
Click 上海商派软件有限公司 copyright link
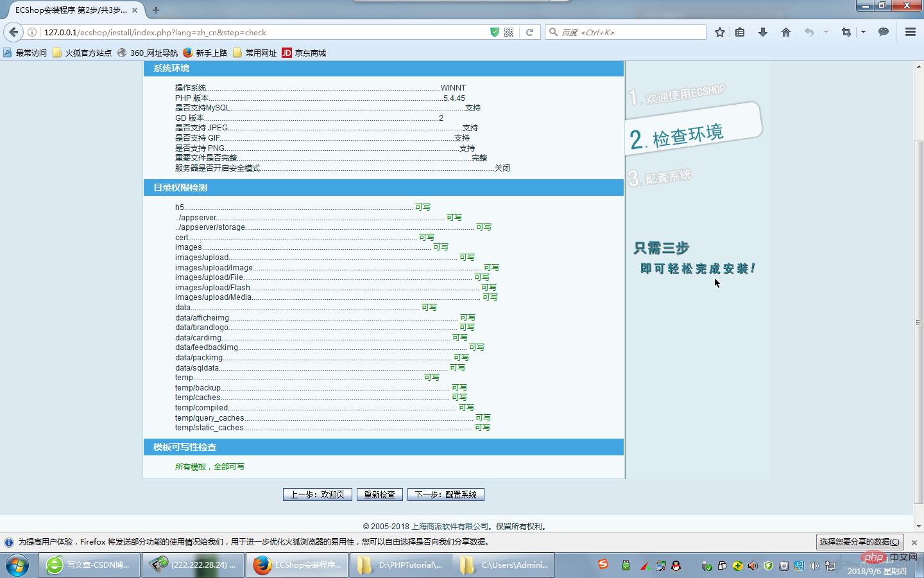click(450, 526)
